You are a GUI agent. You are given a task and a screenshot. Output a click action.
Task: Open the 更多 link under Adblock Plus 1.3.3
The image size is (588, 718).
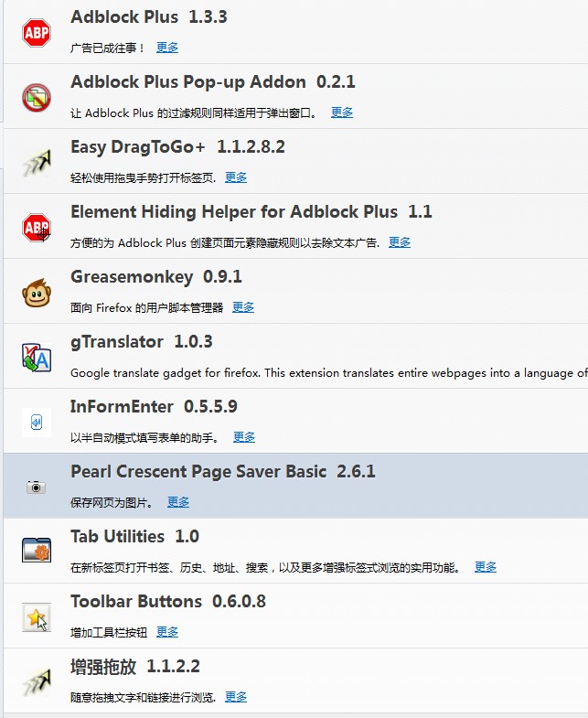(x=167, y=48)
